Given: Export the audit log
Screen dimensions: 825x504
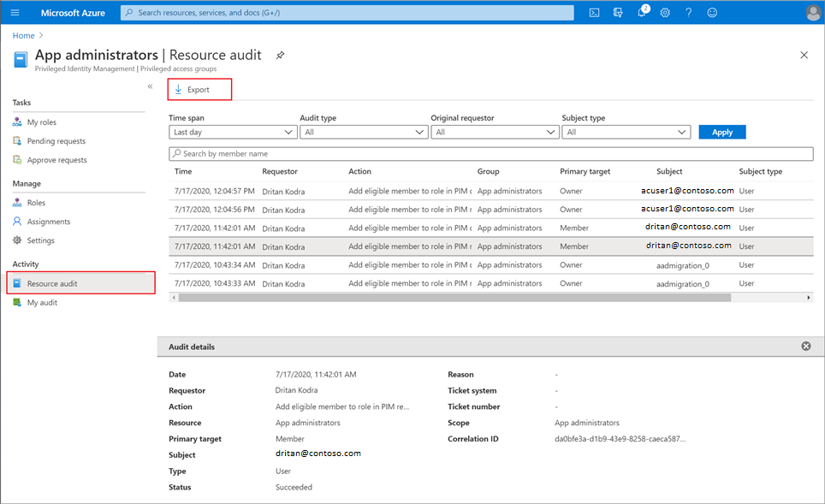Looking at the screenshot, I should [x=199, y=90].
